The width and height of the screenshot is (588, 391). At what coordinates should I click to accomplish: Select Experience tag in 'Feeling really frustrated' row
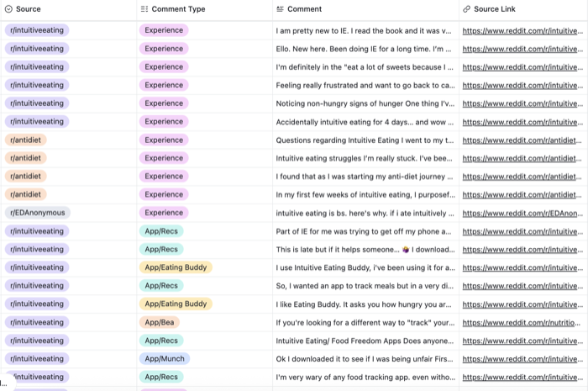coord(164,85)
